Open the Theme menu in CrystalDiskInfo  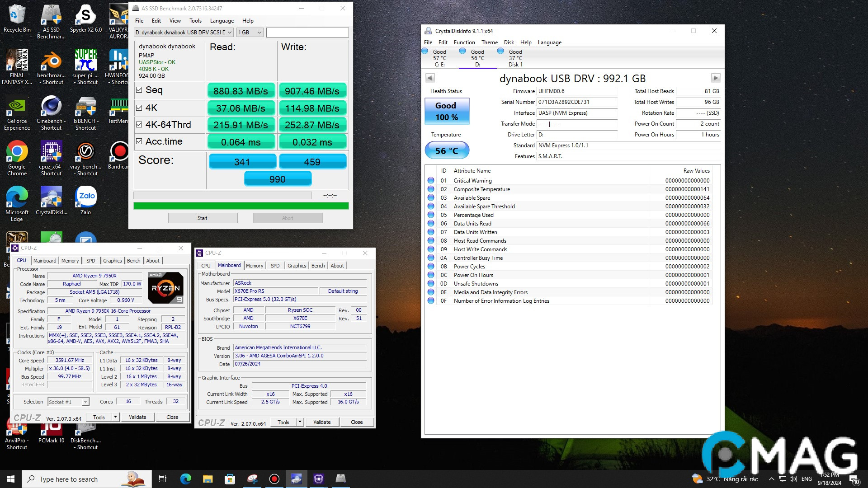(489, 42)
